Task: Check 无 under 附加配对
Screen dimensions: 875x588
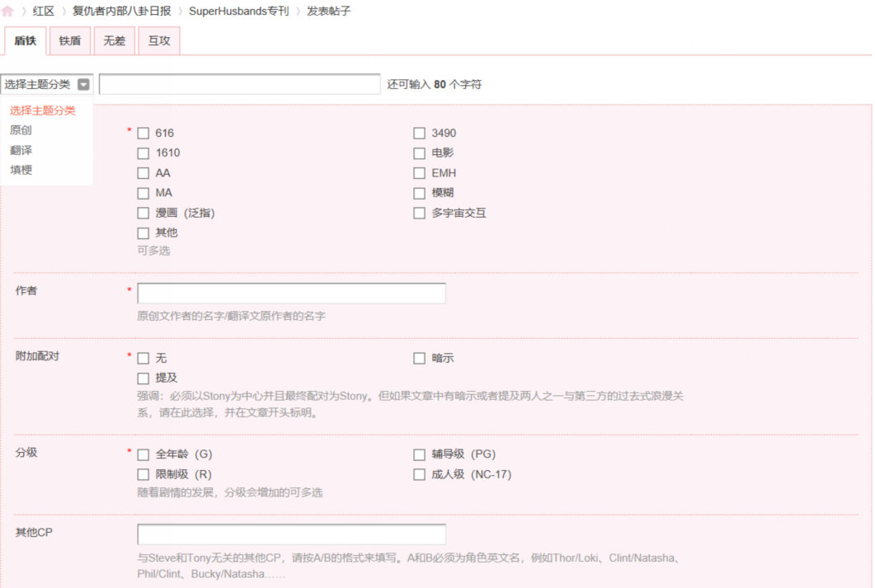Action: (143, 358)
